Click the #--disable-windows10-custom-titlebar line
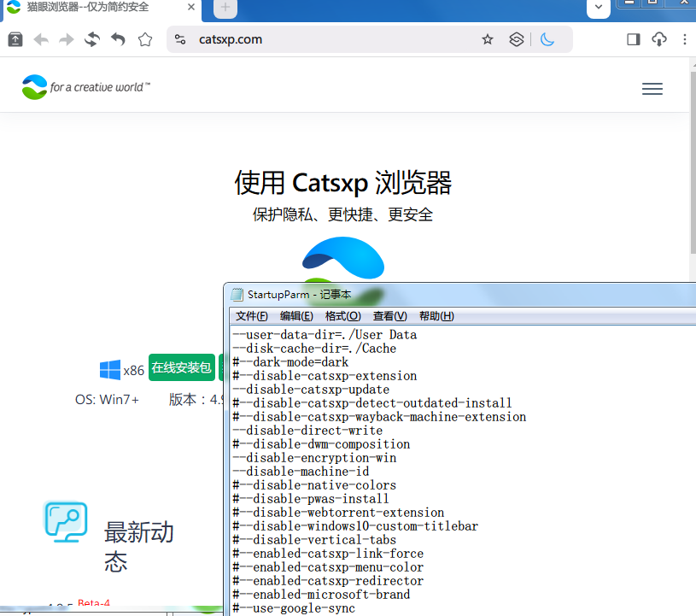 tap(355, 526)
